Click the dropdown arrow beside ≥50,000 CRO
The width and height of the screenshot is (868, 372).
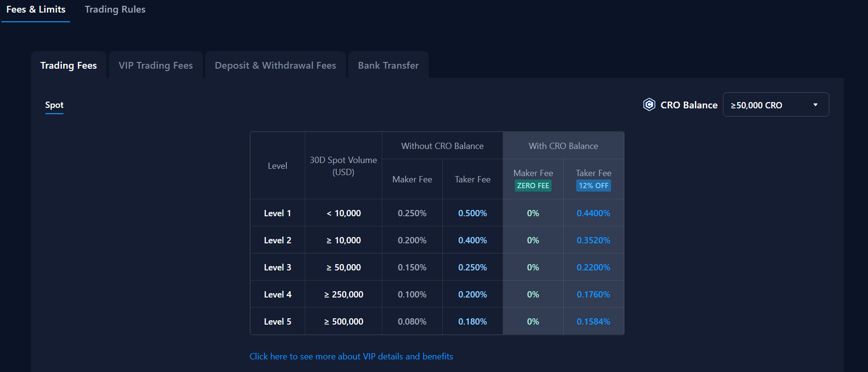(x=815, y=105)
